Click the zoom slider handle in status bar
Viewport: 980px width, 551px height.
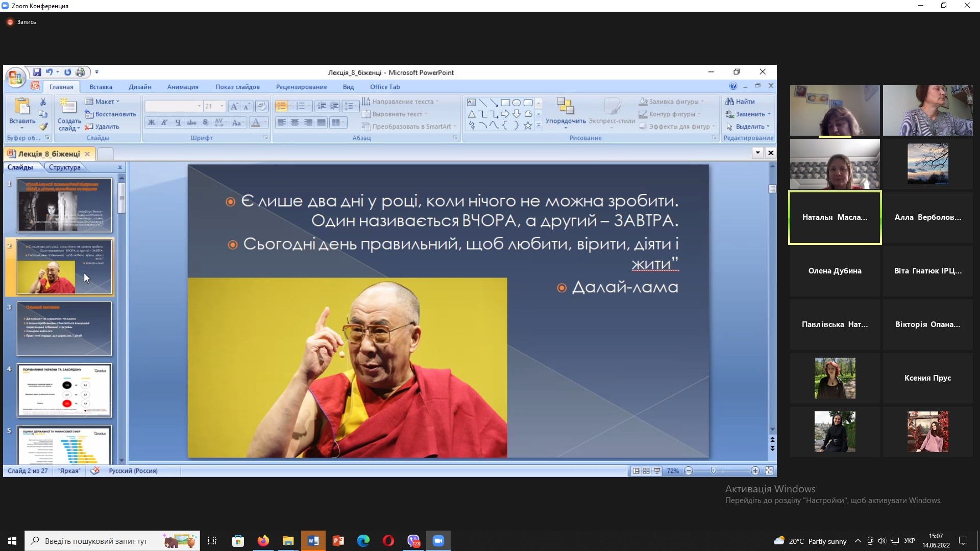(714, 470)
